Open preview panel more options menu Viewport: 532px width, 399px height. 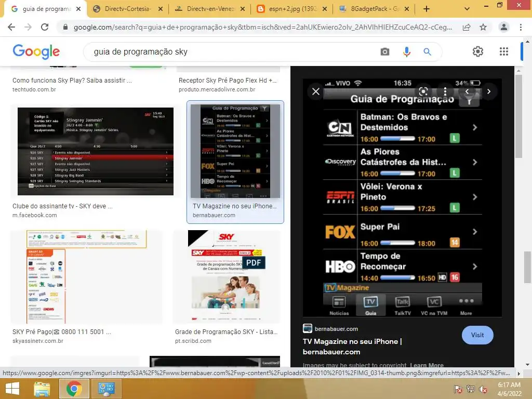click(x=445, y=91)
